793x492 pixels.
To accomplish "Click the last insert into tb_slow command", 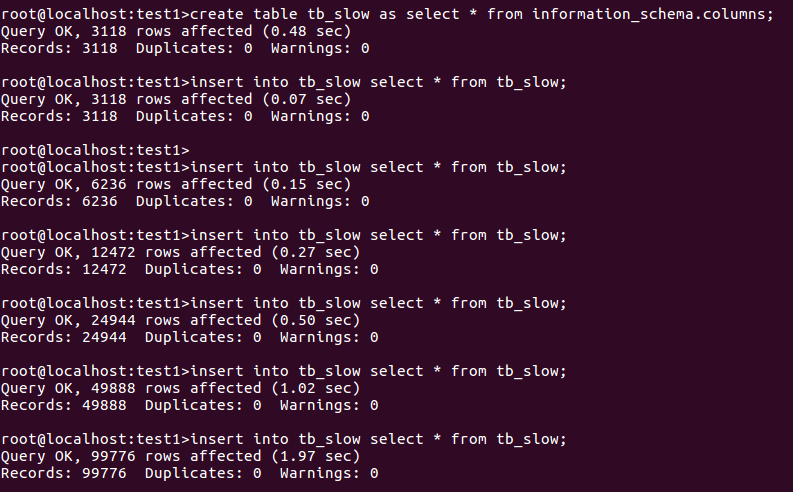I will [x=284, y=439].
